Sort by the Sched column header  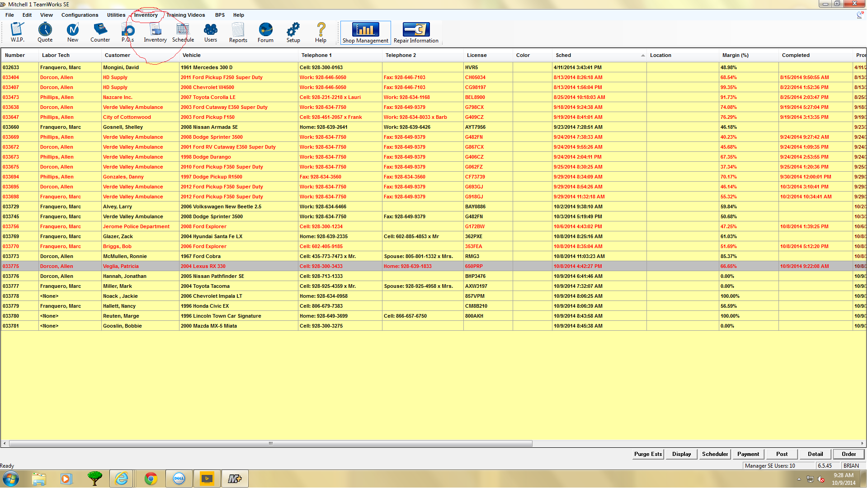[599, 55]
